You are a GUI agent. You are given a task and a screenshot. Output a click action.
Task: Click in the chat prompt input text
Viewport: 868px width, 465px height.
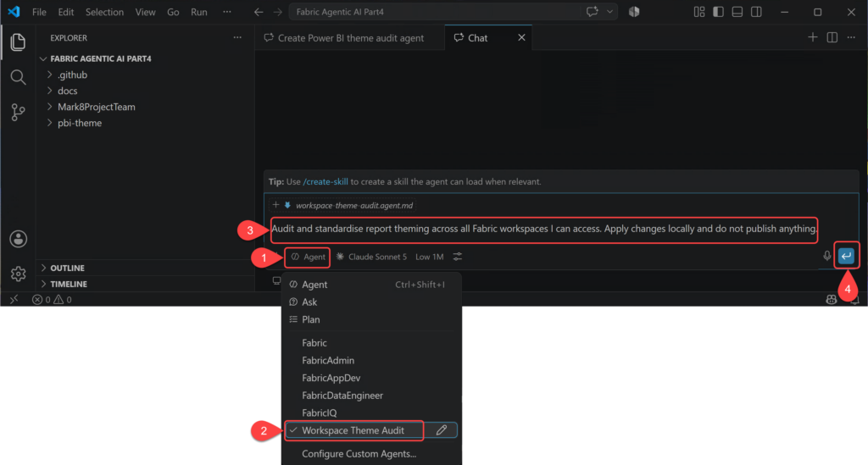point(544,229)
